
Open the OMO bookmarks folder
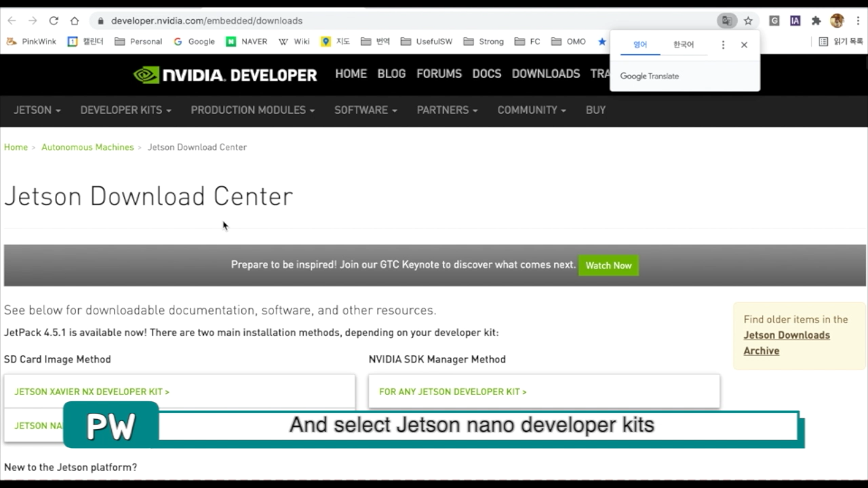pyautogui.click(x=568, y=41)
